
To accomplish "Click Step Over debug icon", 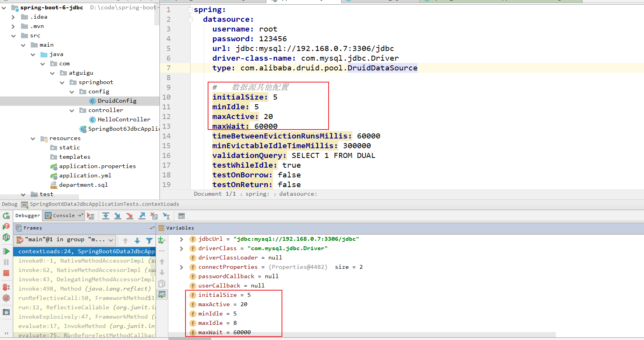I will (x=106, y=216).
